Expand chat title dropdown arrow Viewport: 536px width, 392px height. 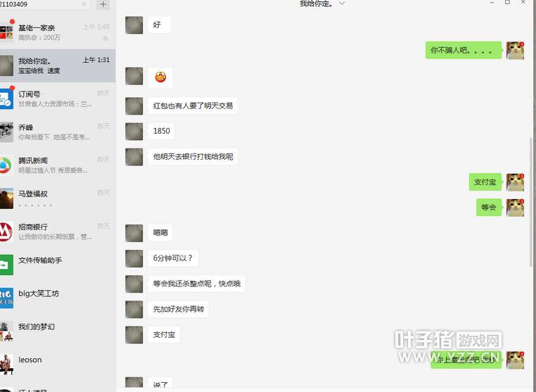tap(342, 4)
